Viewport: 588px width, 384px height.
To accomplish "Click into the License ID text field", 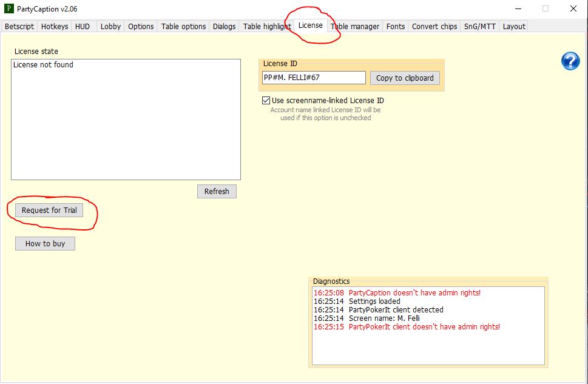I will click(x=314, y=78).
